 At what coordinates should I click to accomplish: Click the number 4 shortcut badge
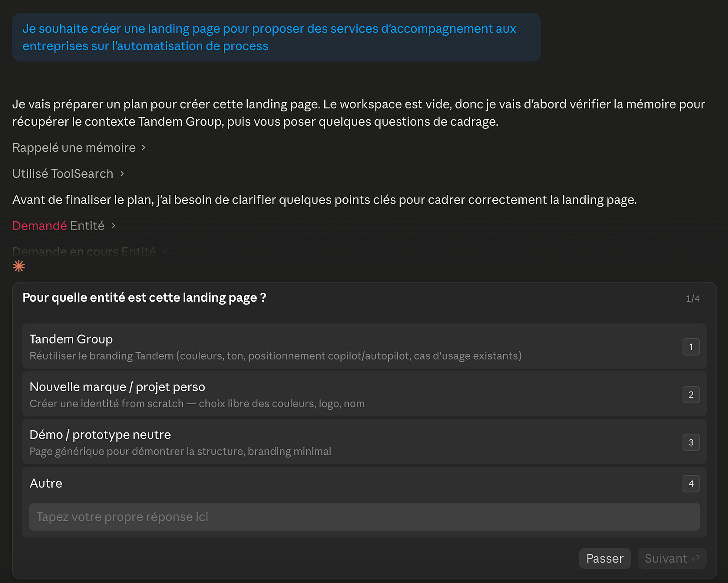point(691,483)
